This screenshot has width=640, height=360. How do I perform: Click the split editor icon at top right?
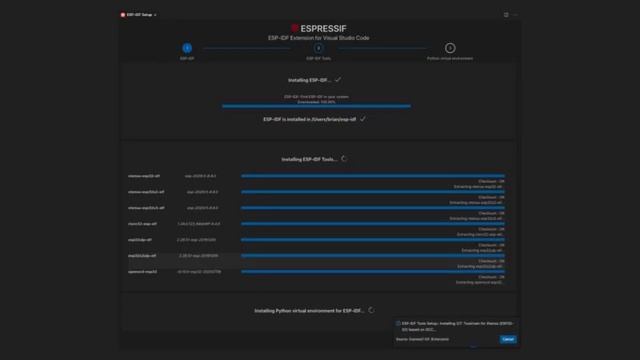(x=506, y=15)
